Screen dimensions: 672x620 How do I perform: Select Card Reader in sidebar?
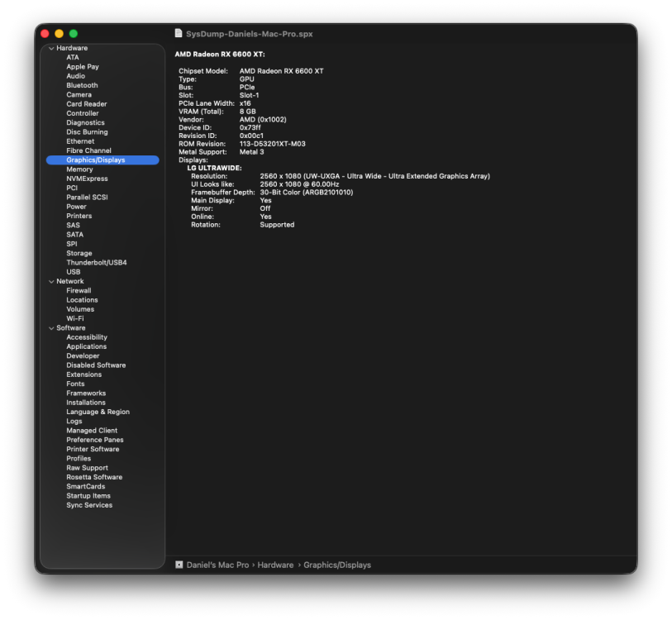click(x=87, y=104)
